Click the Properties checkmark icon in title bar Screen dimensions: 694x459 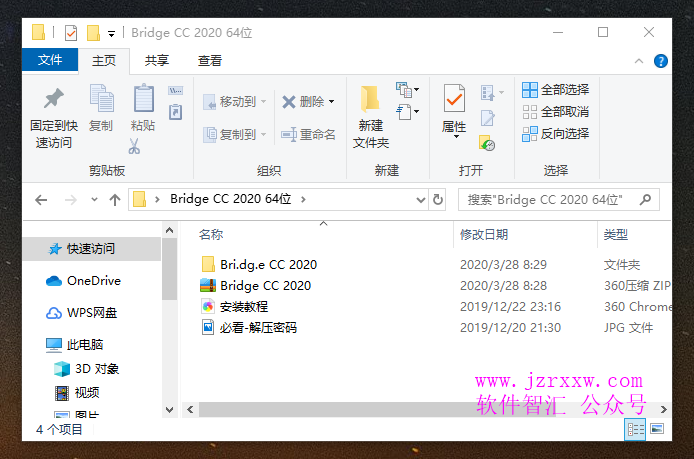[71, 33]
